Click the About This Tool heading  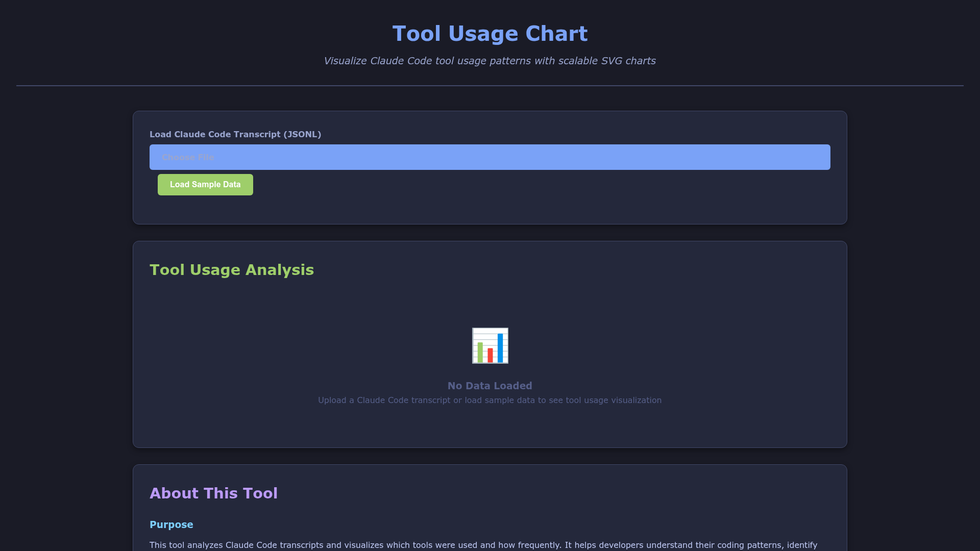pos(213,493)
